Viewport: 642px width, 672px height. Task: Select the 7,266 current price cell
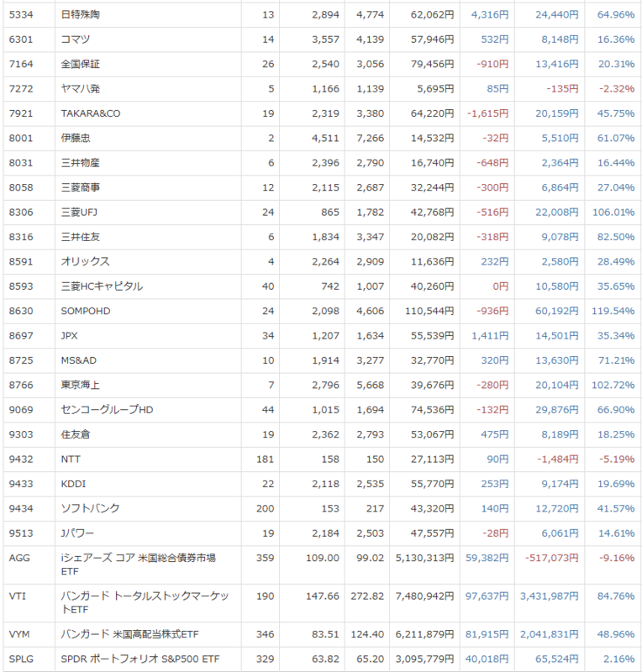[370, 138]
